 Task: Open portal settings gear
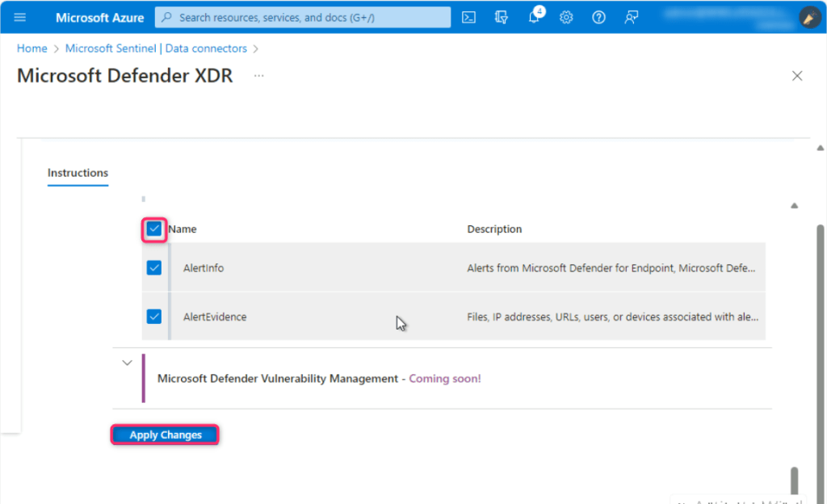(566, 17)
